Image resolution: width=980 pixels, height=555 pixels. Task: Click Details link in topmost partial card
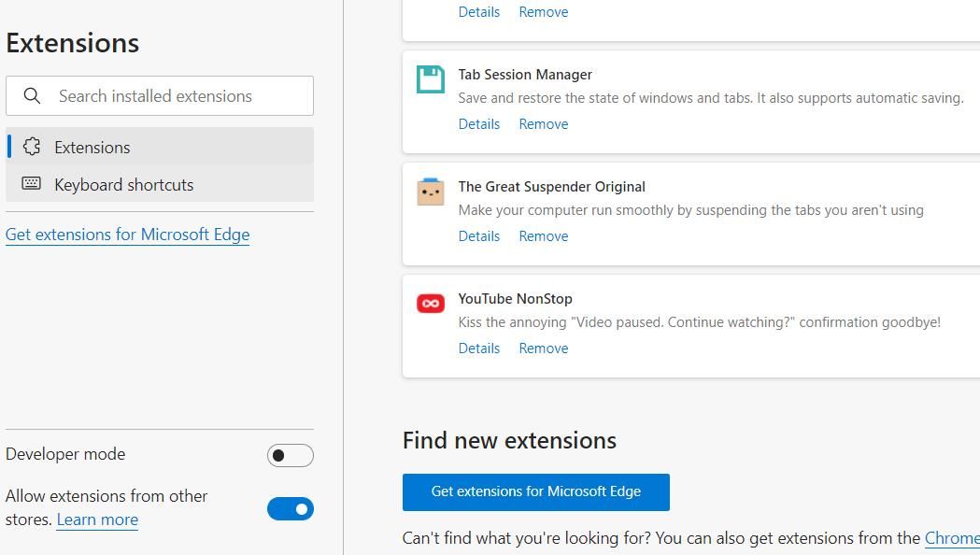click(x=478, y=12)
